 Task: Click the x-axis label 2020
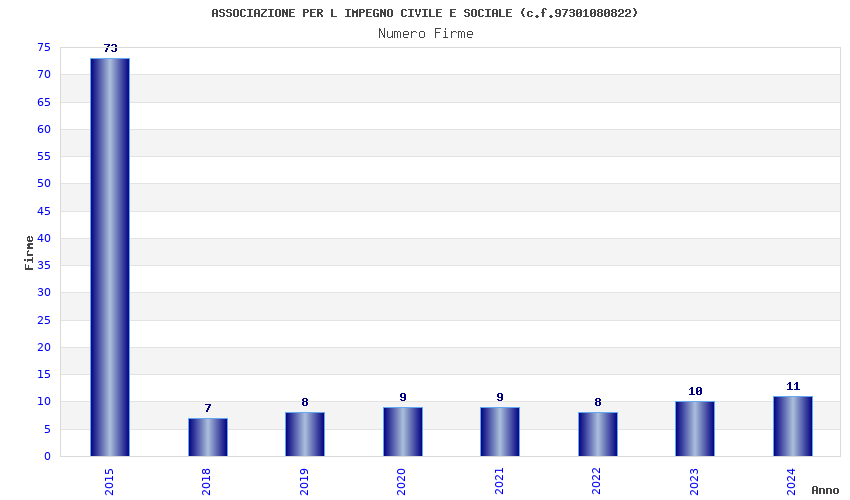[402, 482]
